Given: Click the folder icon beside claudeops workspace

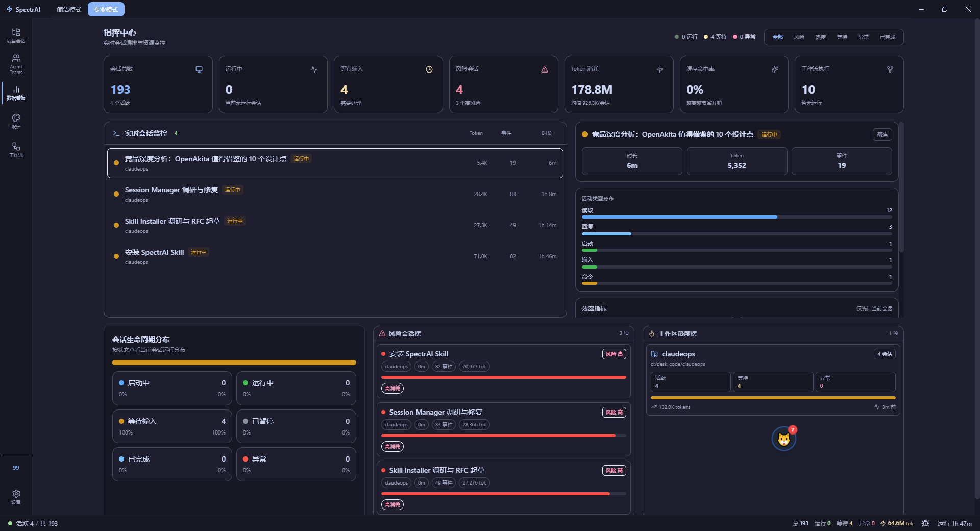Looking at the screenshot, I should [654, 354].
